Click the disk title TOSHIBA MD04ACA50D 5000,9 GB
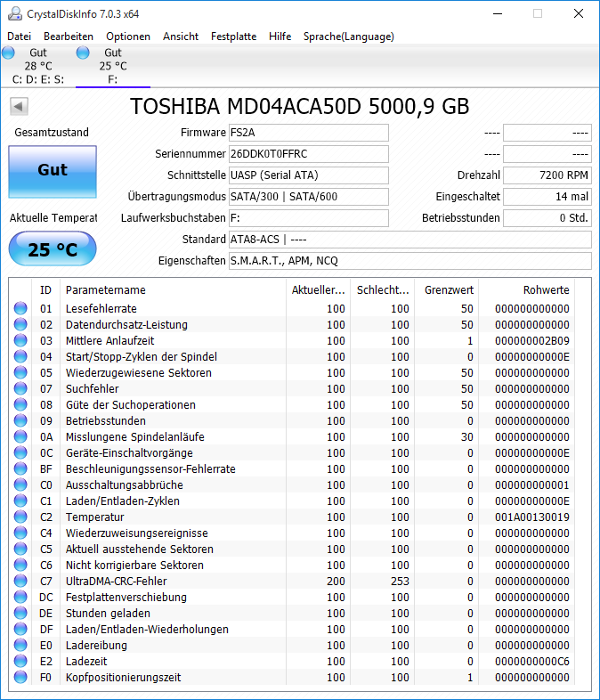 300,107
